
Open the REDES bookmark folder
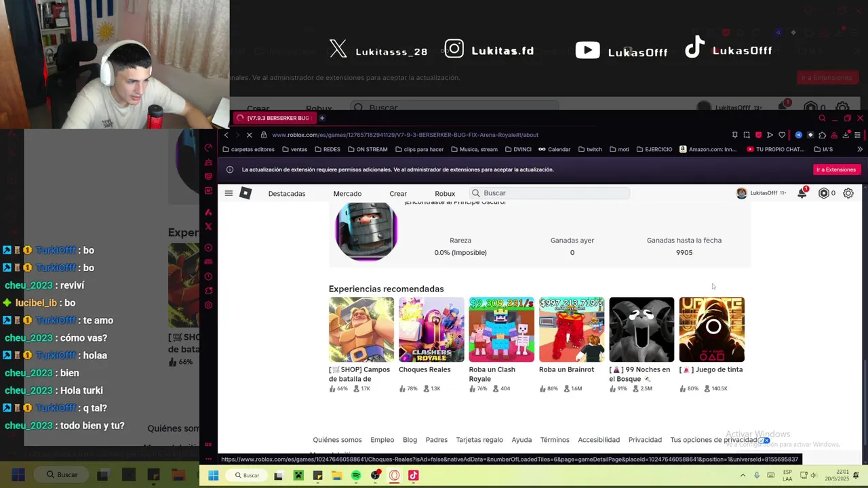point(328,150)
